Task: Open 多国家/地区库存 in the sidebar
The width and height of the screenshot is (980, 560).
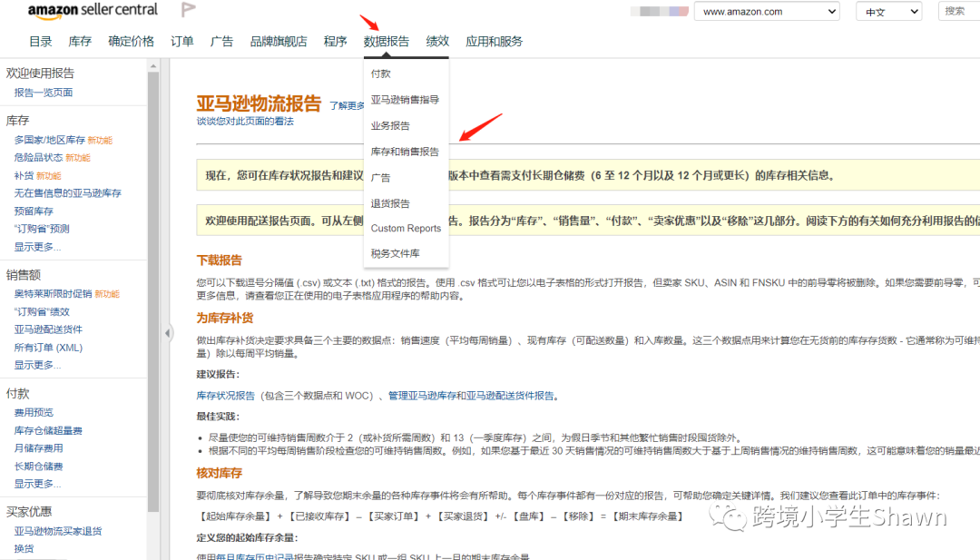Action: click(49, 140)
